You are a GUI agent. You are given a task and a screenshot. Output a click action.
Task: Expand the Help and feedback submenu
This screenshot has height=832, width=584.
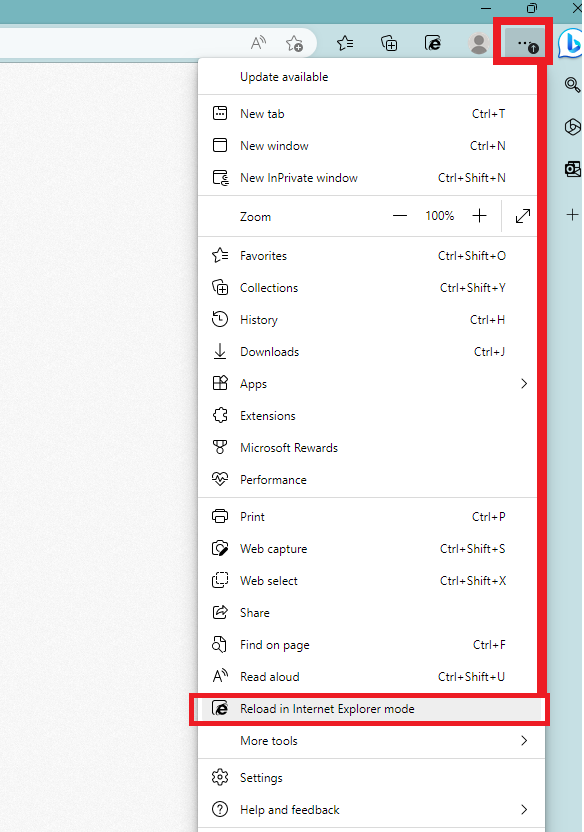coord(371,810)
